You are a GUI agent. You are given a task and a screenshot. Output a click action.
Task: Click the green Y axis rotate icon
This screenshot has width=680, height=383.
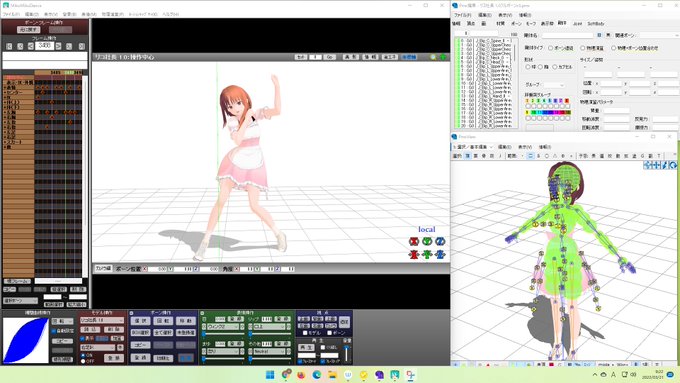(x=427, y=241)
